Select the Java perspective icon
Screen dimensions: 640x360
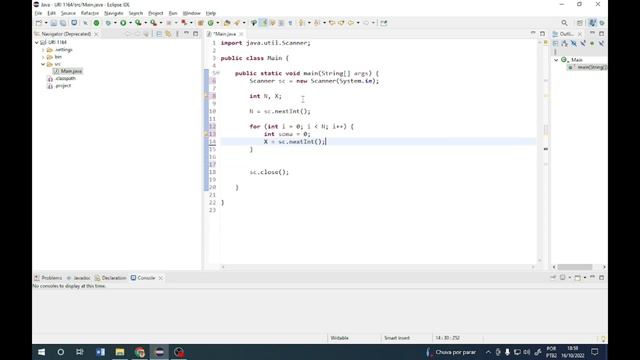[x=592, y=23]
